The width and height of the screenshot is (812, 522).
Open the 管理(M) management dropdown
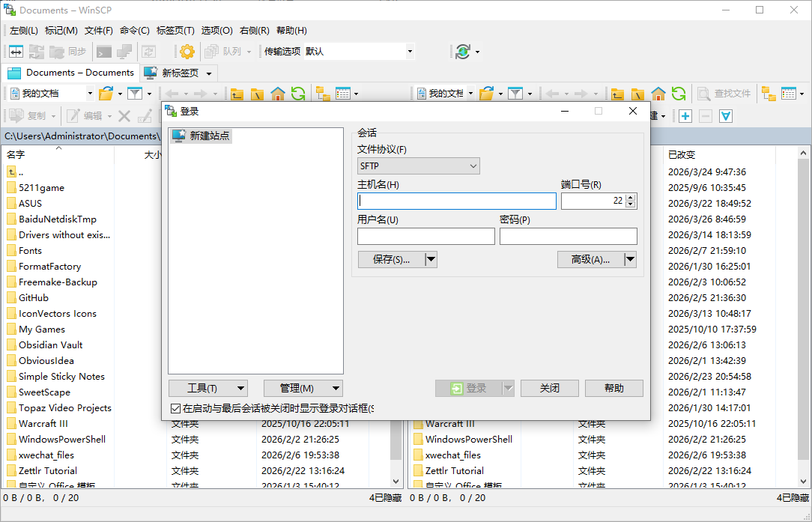(x=302, y=388)
